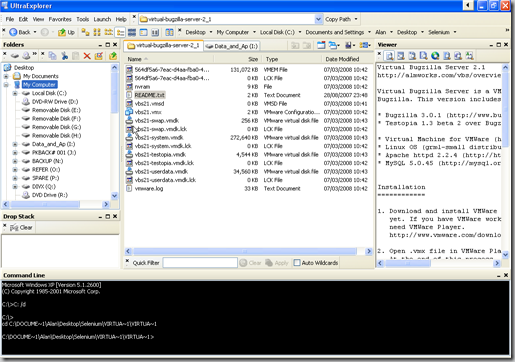515x362 pixels.
Task: Expand the Local Disk (C:) node
Action: tap(15, 93)
